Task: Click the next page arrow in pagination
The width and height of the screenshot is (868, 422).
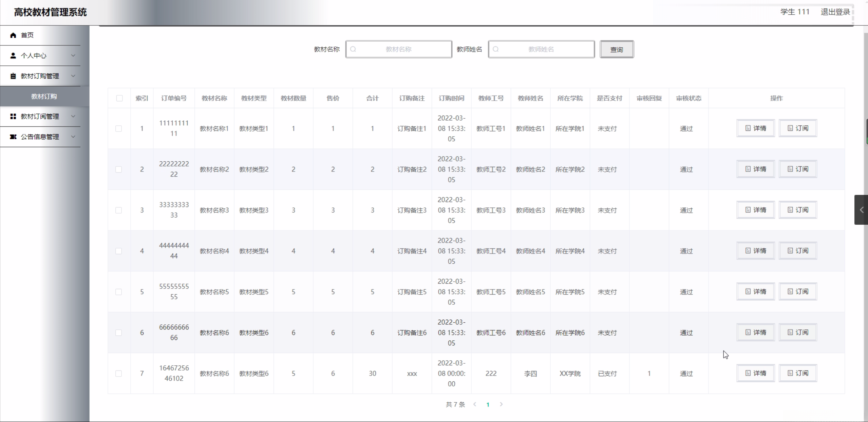Action: coord(501,404)
